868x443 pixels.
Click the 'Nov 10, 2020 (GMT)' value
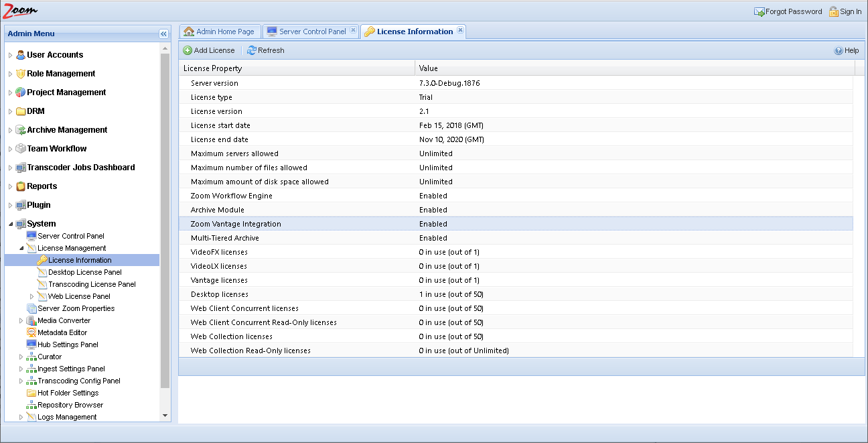point(451,139)
